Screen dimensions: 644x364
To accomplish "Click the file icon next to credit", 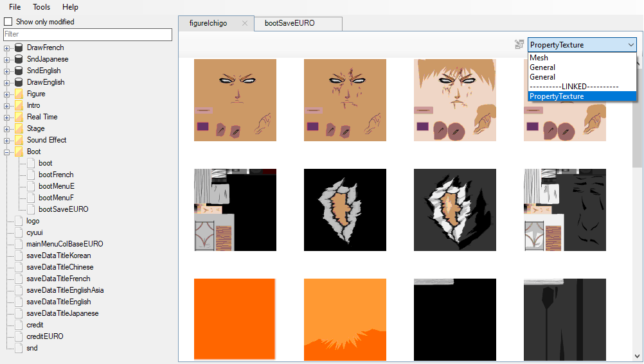I will [x=19, y=325].
